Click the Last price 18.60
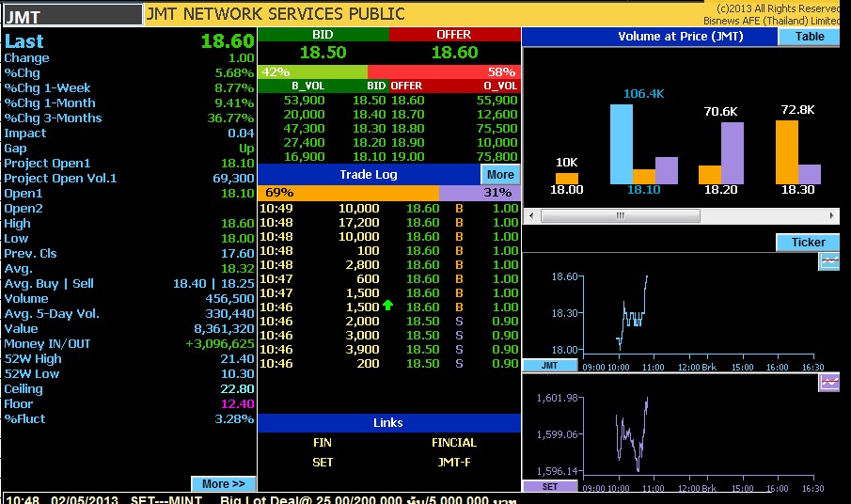 tap(228, 41)
